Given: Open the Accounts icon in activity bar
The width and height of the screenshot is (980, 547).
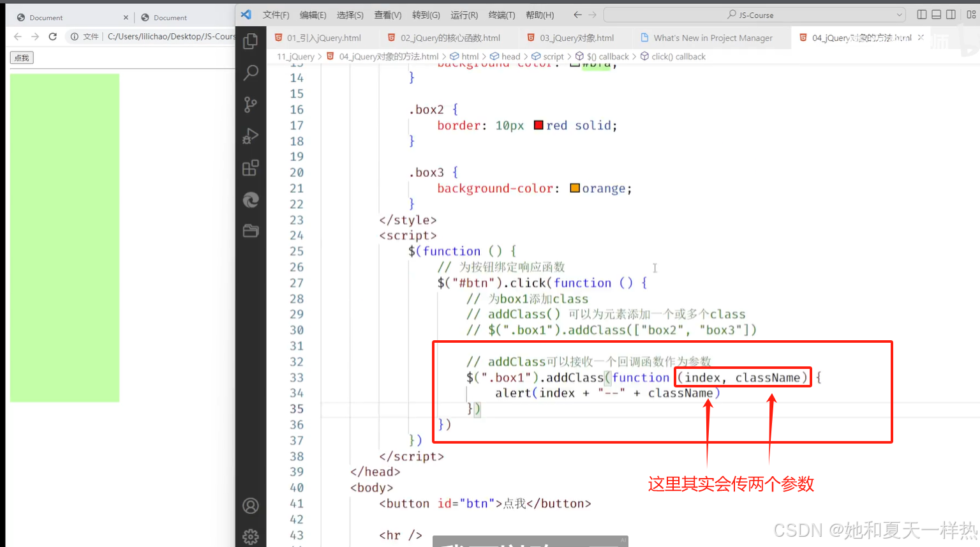Looking at the screenshot, I should click(x=251, y=506).
